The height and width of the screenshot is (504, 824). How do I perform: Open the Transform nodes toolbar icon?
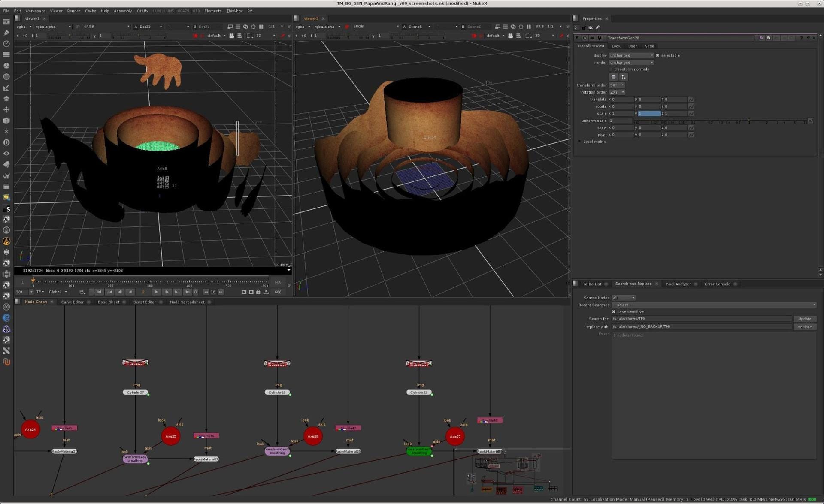click(6, 110)
